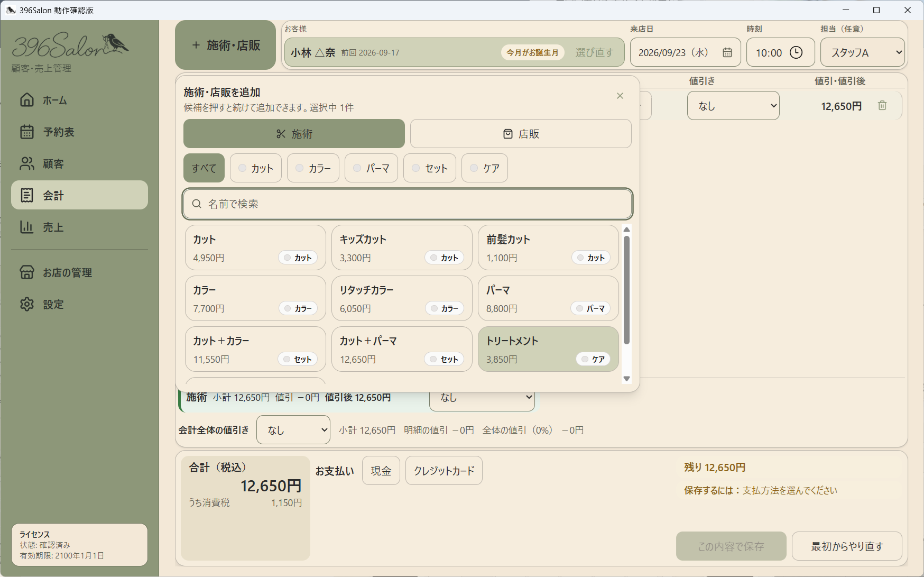This screenshot has height=577, width=924.
Task: Click the 10:00 time field
Action: click(x=781, y=52)
